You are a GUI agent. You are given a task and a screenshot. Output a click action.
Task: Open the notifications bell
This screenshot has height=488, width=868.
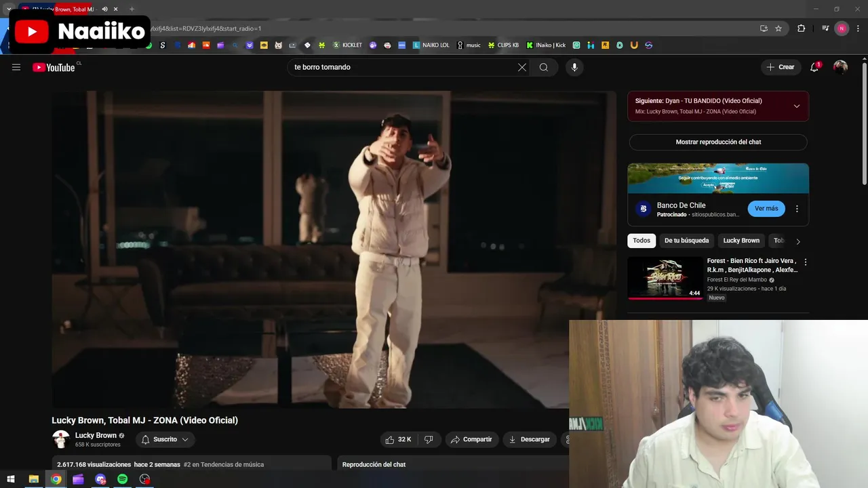point(815,67)
